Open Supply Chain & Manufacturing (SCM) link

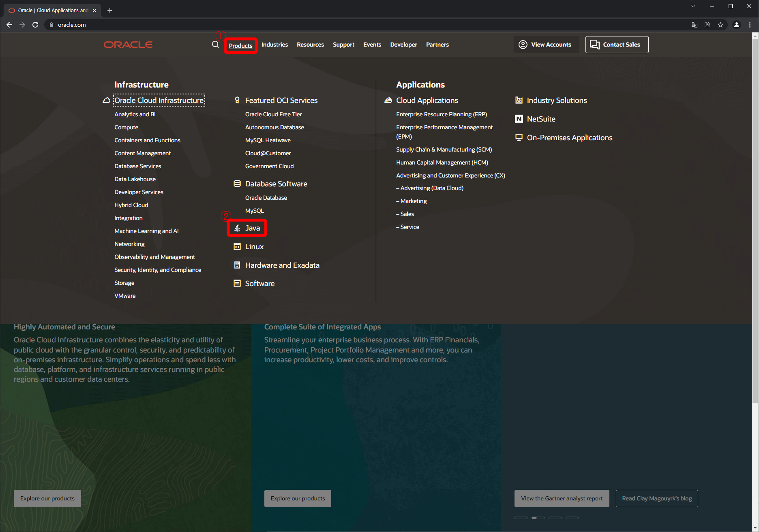[444, 150]
